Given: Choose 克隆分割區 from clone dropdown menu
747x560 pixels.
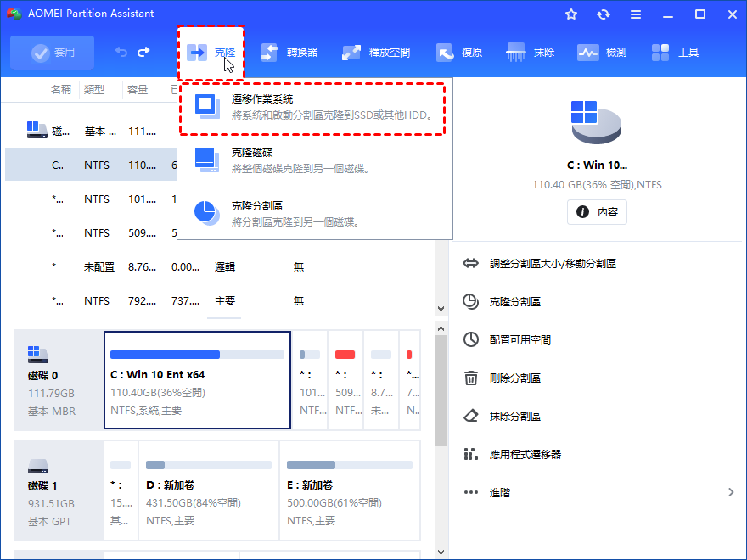Looking at the screenshot, I should [314, 213].
